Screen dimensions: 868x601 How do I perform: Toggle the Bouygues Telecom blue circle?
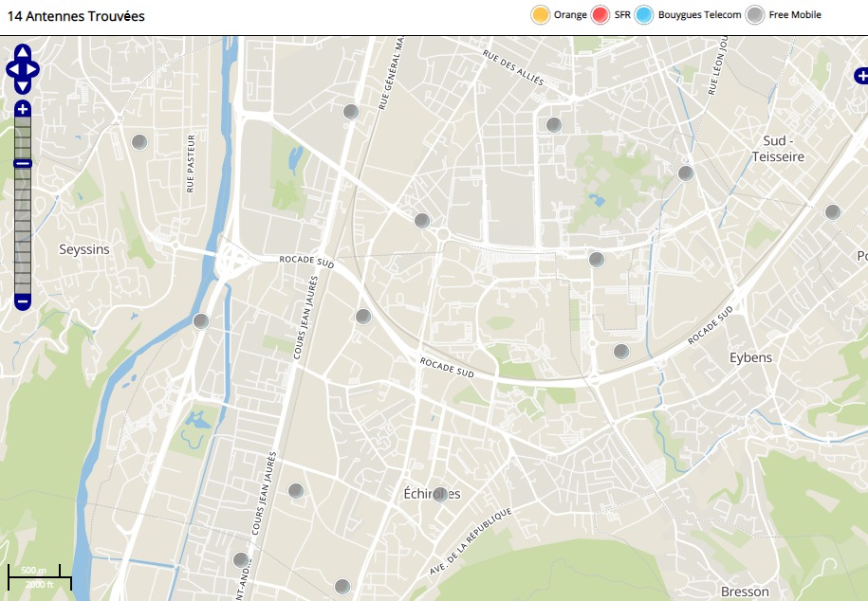644,15
